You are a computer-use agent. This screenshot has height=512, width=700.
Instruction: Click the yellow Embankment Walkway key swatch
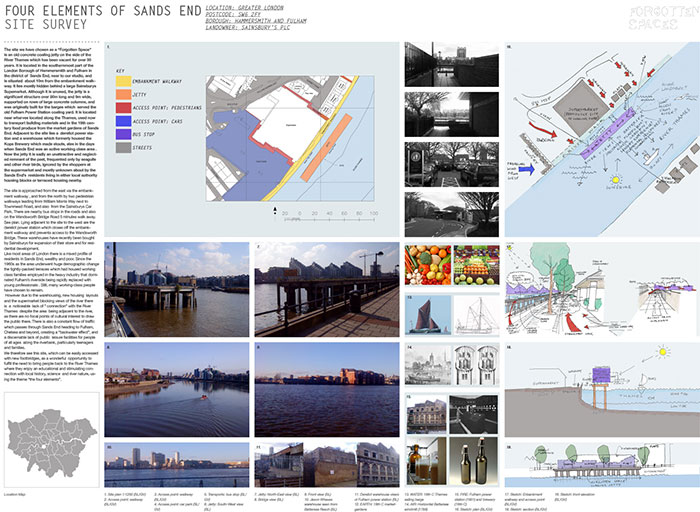pos(124,81)
